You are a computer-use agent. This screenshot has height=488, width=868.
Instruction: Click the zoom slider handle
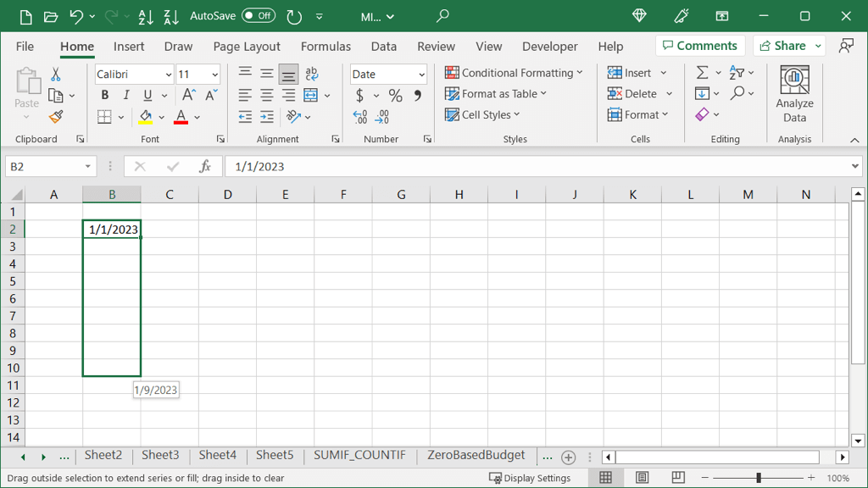759,479
